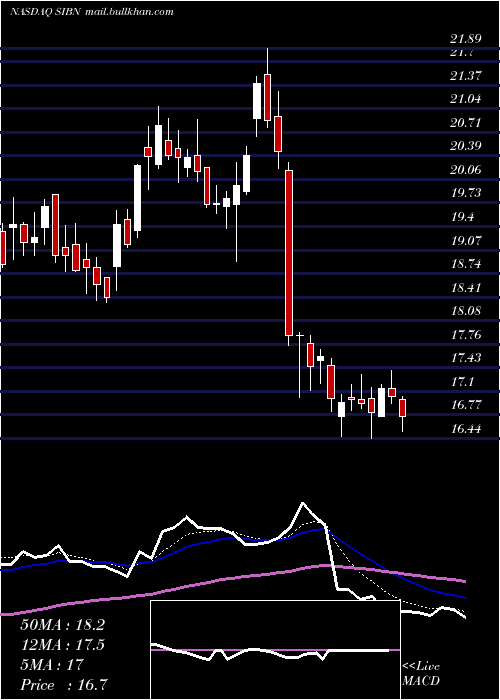Click the 19.73 price axis label
Viewport: 500px width, 700px height.
466,192
